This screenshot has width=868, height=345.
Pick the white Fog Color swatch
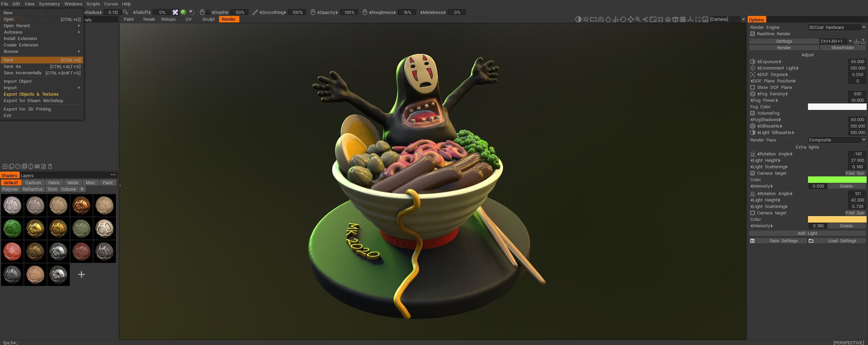[837, 107]
